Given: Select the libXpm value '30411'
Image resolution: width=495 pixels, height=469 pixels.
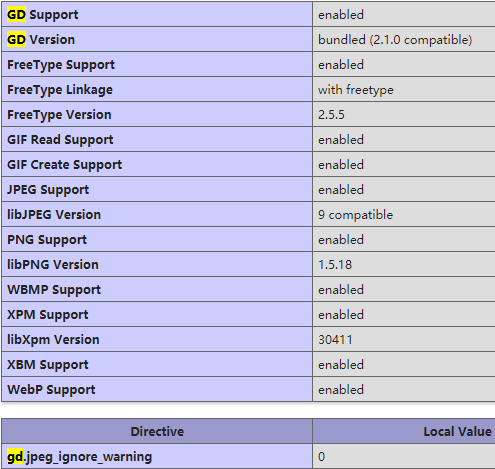Looking at the screenshot, I should 335,340.
